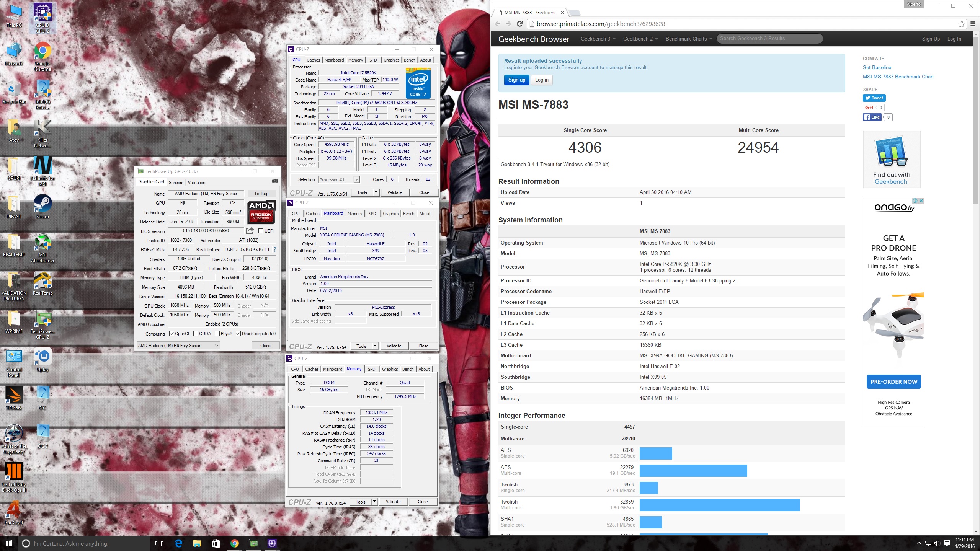980x551 pixels.
Task: Open Bench tab in Memory CPU-Z window
Action: coord(408,369)
